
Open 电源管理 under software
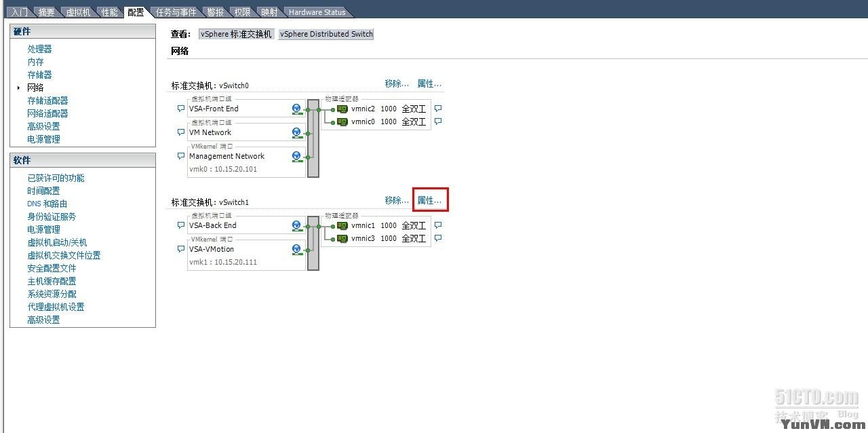point(43,229)
